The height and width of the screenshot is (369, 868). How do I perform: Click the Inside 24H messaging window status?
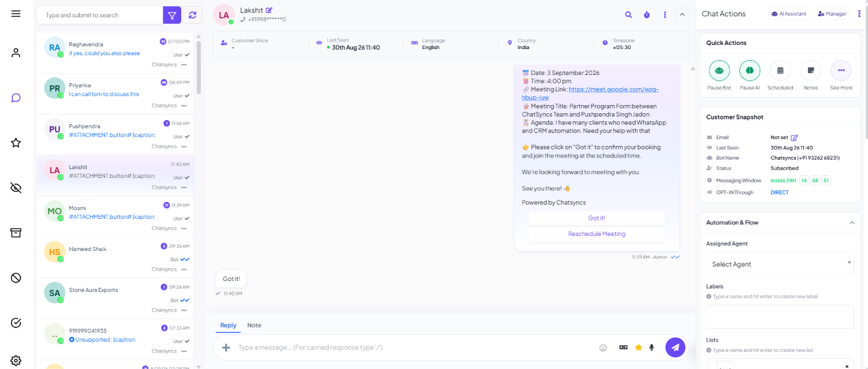click(x=784, y=181)
